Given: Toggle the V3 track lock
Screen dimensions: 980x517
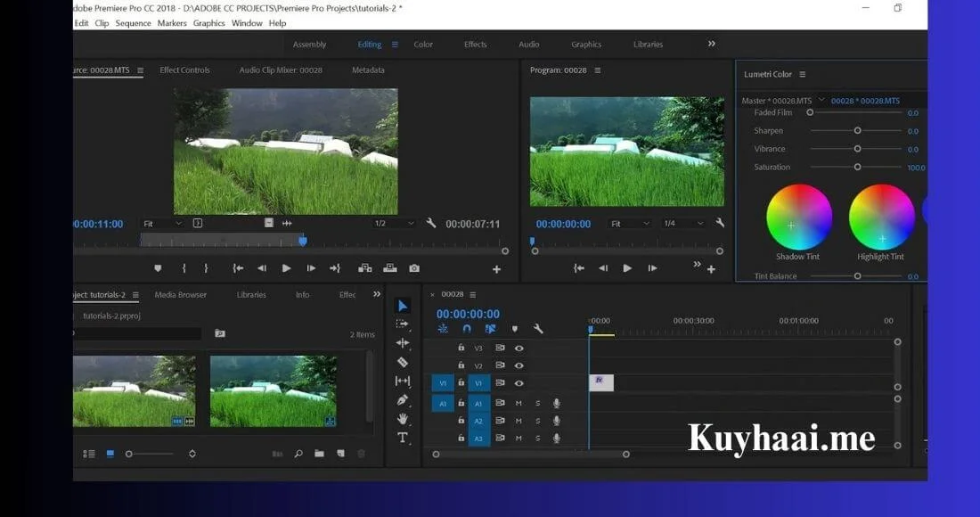Looking at the screenshot, I should coord(461,348).
